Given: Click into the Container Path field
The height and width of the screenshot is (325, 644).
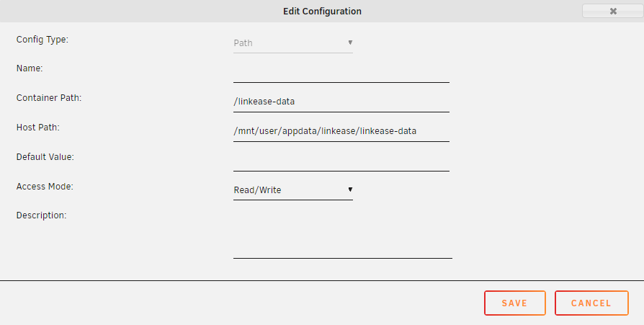Looking at the screenshot, I should (341, 102).
